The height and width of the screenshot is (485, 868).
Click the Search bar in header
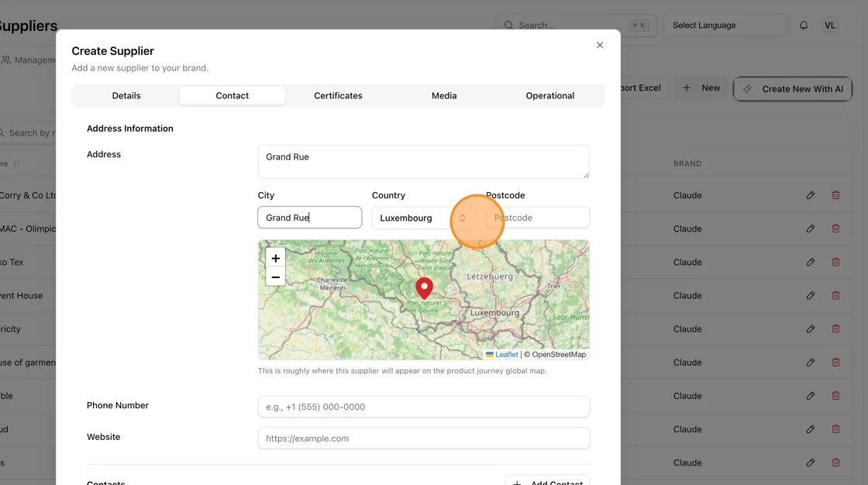coord(576,26)
